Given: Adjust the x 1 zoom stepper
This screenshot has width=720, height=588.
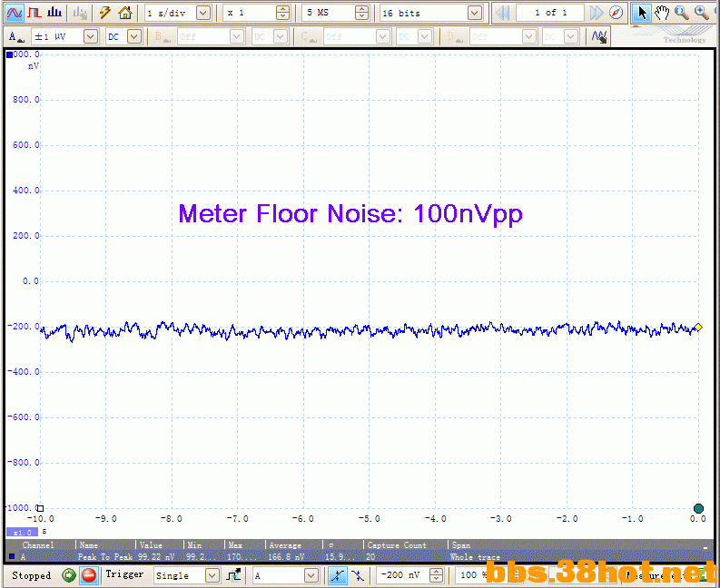Looking at the screenshot, I should [283, 13].
